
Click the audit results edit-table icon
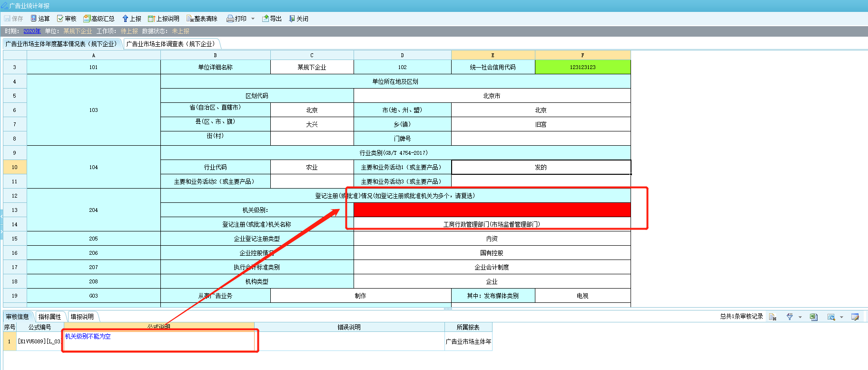click(x=855, y=317)
